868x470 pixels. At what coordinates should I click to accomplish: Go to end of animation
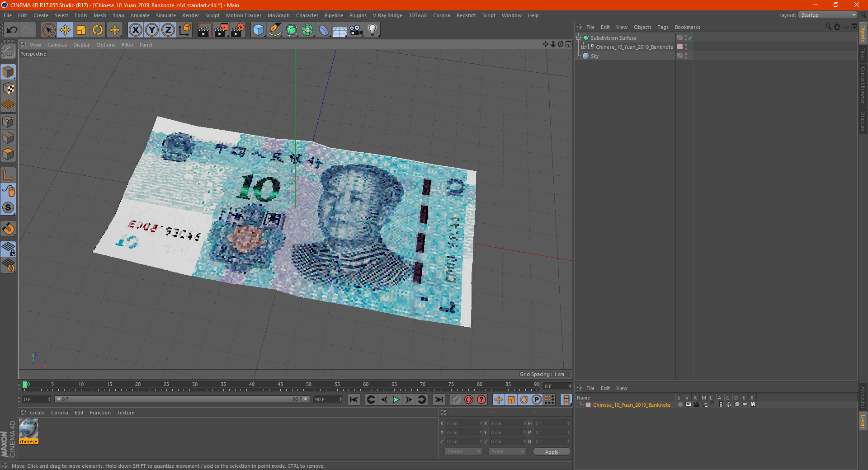(439, 399)
